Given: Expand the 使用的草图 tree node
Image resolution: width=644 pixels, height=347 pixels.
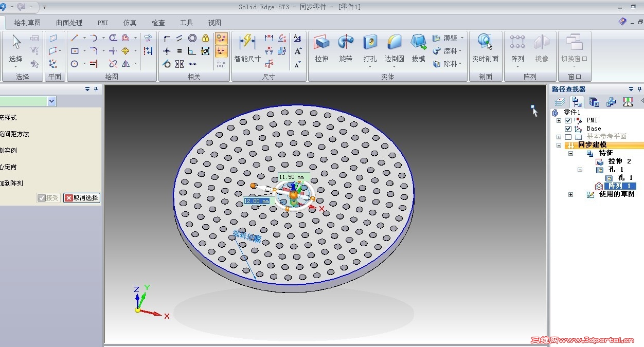Looking at the screenshot, I should [570, 194].
